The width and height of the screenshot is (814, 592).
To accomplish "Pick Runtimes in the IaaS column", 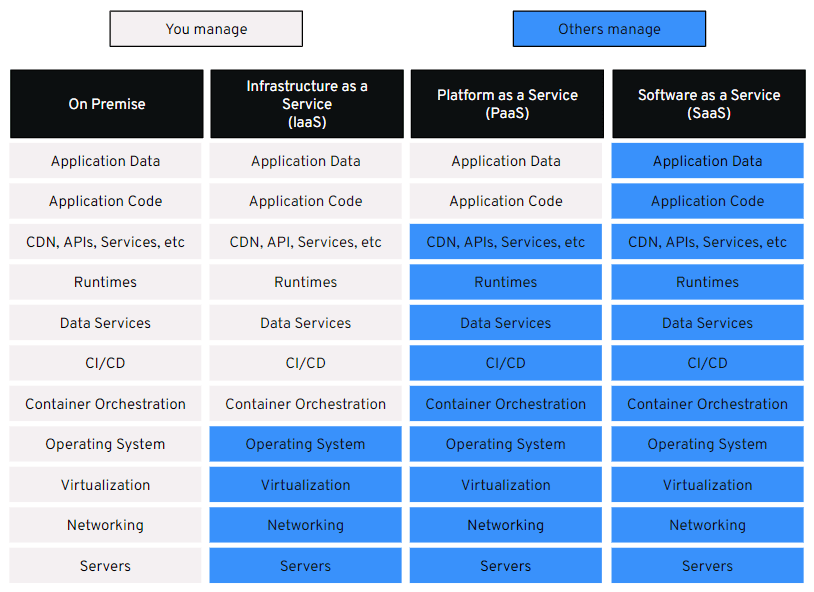I will coord(306,282).
